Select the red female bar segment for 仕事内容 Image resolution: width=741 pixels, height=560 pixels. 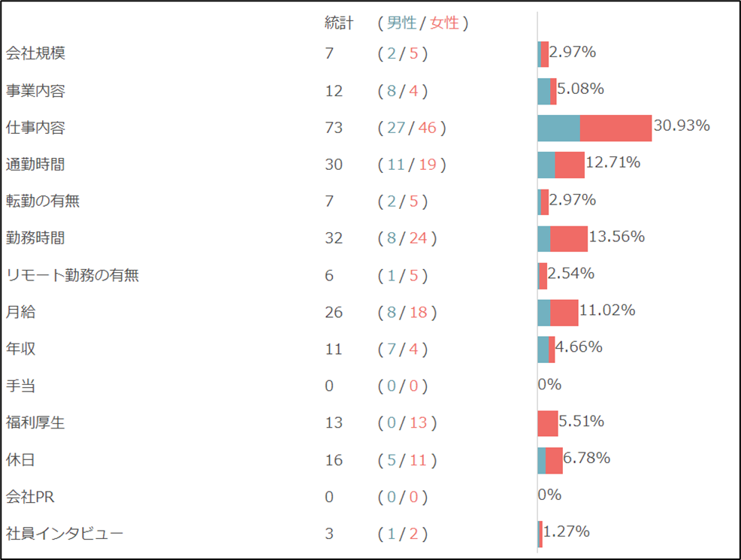[x=615, y=128]
